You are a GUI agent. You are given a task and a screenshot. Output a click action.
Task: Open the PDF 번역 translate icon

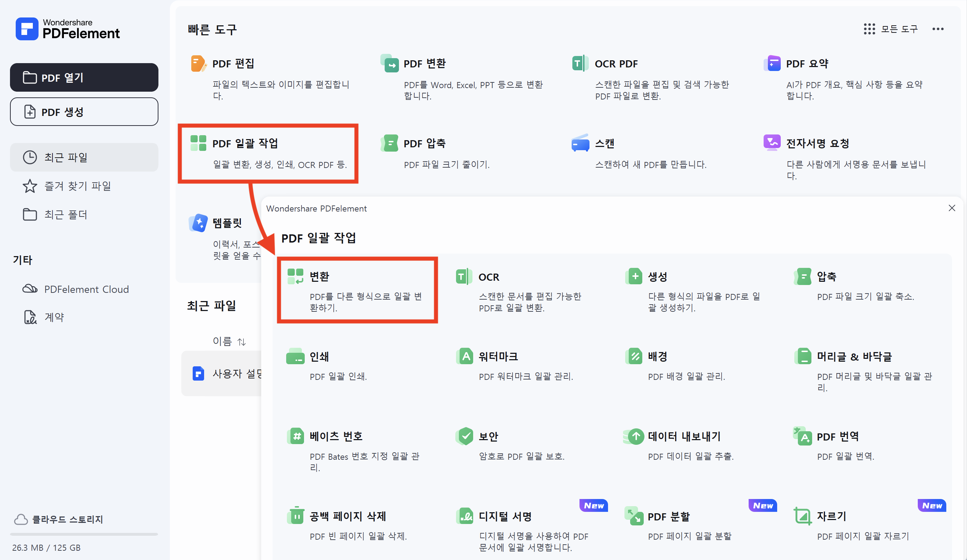point(803,436)
